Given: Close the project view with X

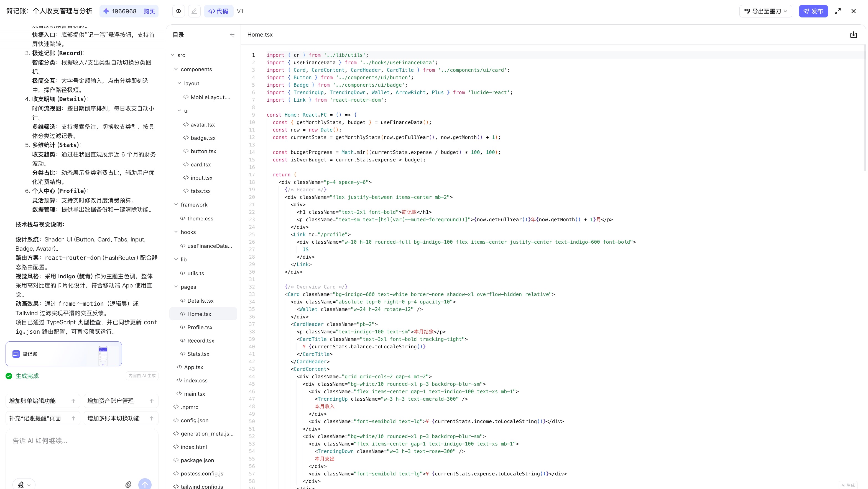Looking at the screenshot, I should pos(854,11).
